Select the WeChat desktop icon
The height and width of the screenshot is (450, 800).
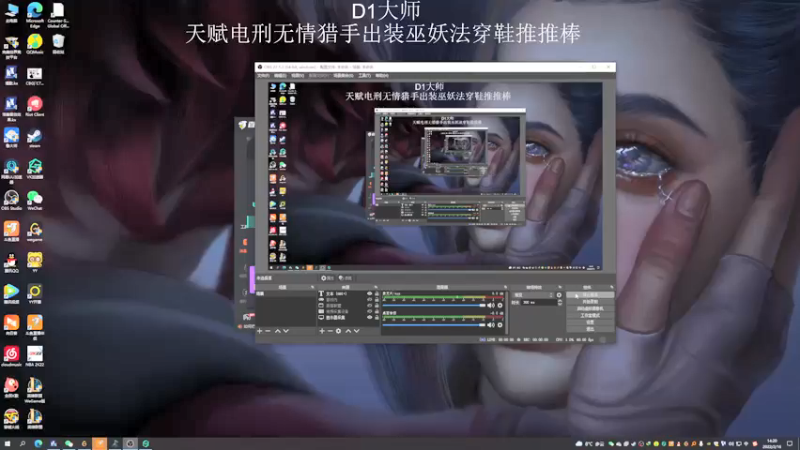[x=35, y=200]
